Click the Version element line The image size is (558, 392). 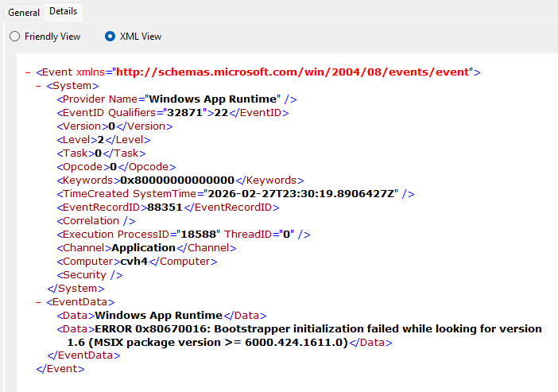coord(114,126)
